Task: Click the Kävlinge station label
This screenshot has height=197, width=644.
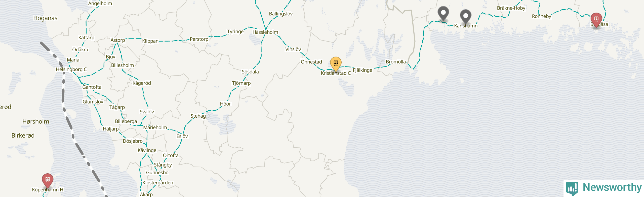Action: pos(147,150)
